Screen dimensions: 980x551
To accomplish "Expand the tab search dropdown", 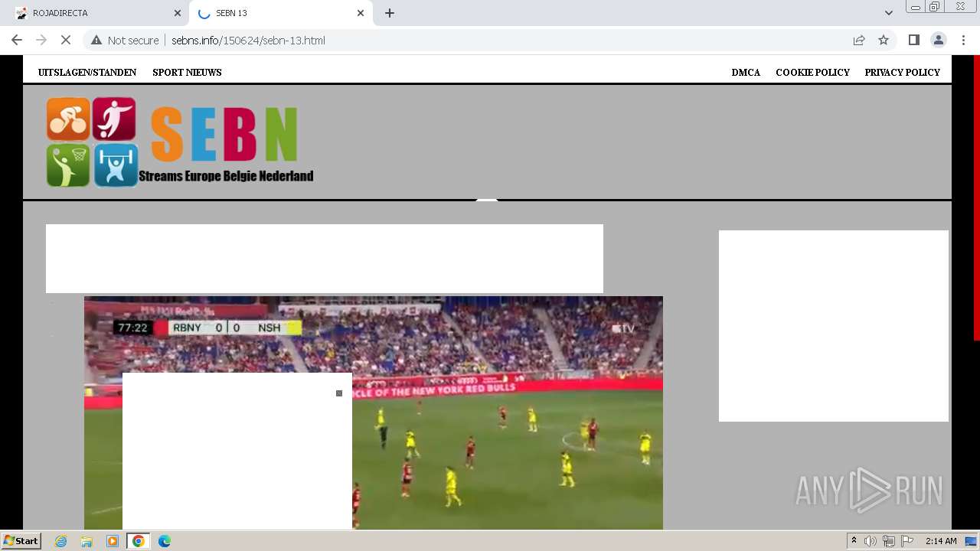I will [x=889, y=13].
